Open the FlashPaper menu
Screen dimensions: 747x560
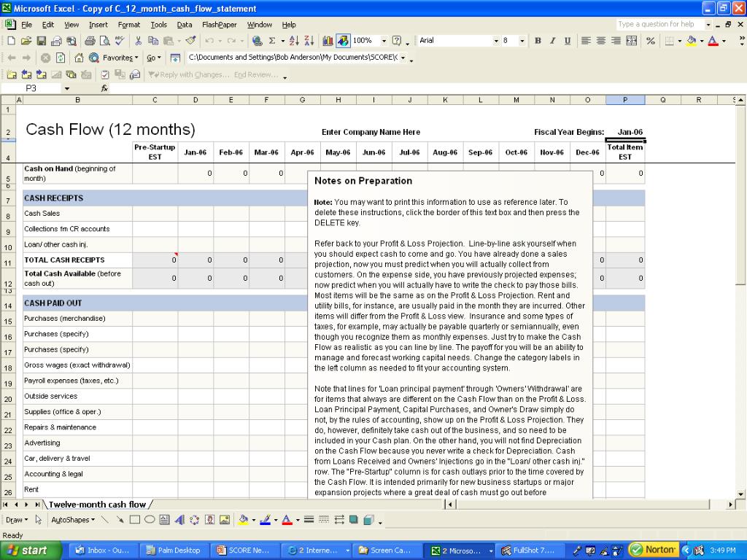219,25
